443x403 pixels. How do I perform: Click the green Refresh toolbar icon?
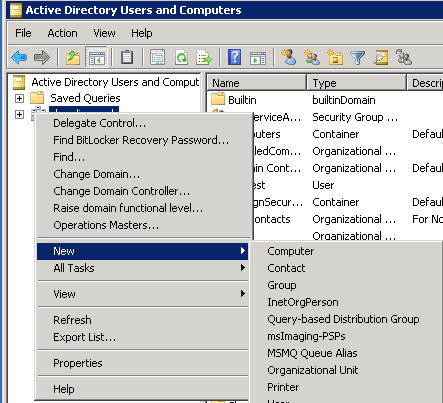(182, 57)
